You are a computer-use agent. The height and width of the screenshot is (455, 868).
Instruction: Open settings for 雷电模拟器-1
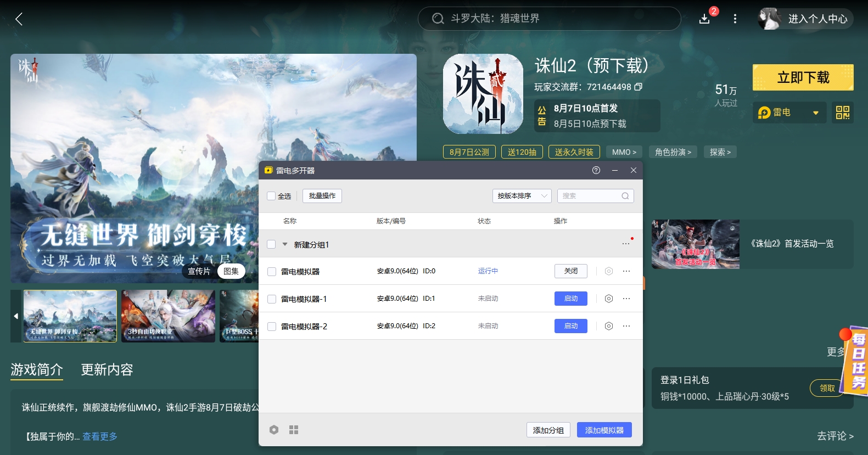(x=609, y=299)
